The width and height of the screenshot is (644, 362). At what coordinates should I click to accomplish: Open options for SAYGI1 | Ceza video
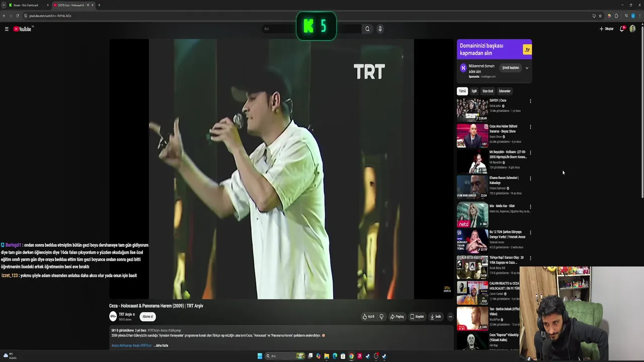[x=530, y=101]
